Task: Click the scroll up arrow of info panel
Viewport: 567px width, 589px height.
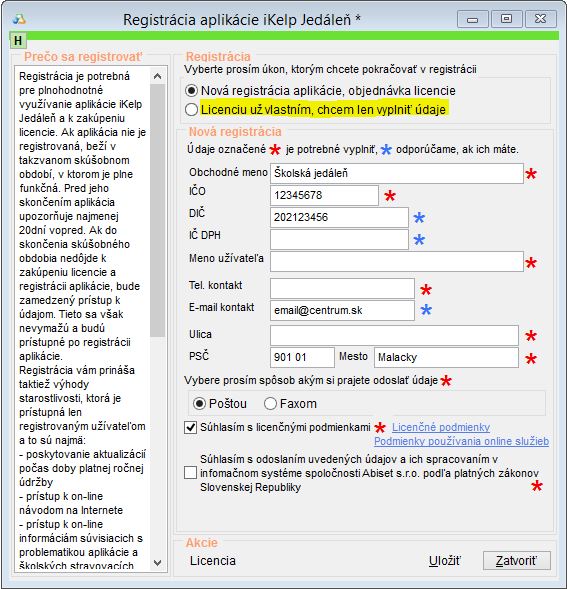Action: coord(157,77)
